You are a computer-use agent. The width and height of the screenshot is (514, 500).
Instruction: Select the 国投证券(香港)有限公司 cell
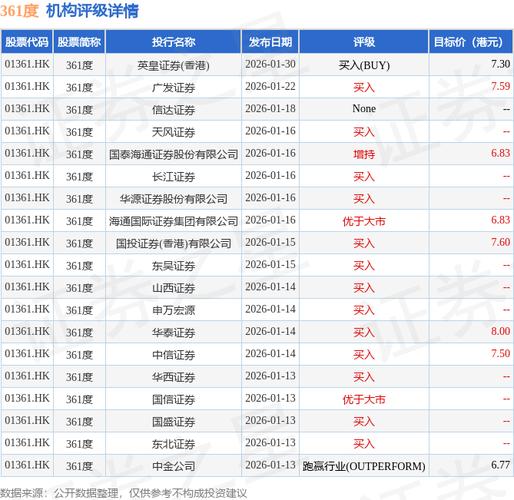[x=173, y=243]
